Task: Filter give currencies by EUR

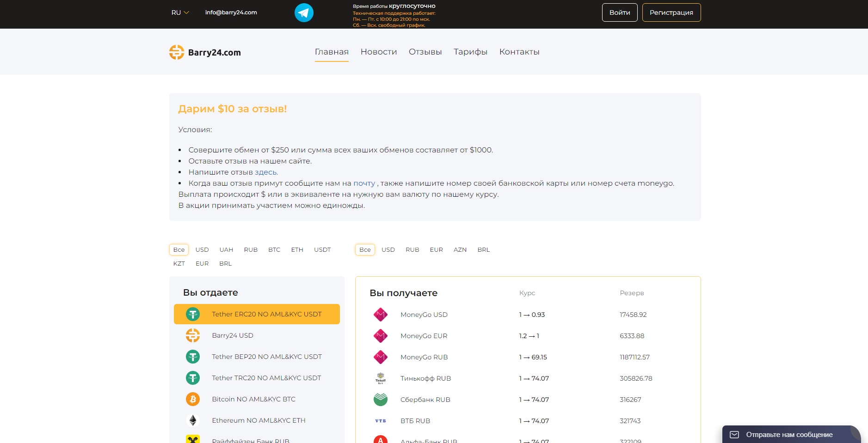Action: coord(202,264)
